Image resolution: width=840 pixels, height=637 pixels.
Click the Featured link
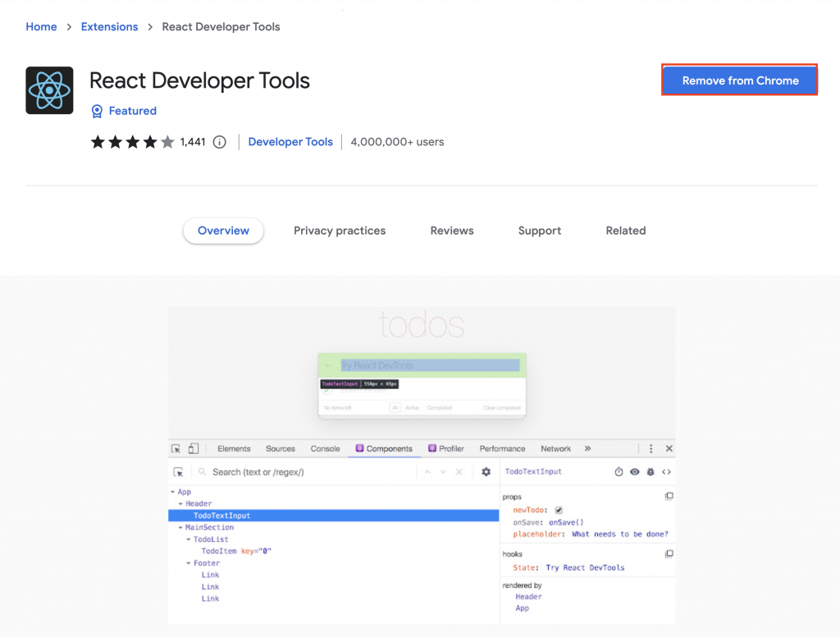[133, 111]
